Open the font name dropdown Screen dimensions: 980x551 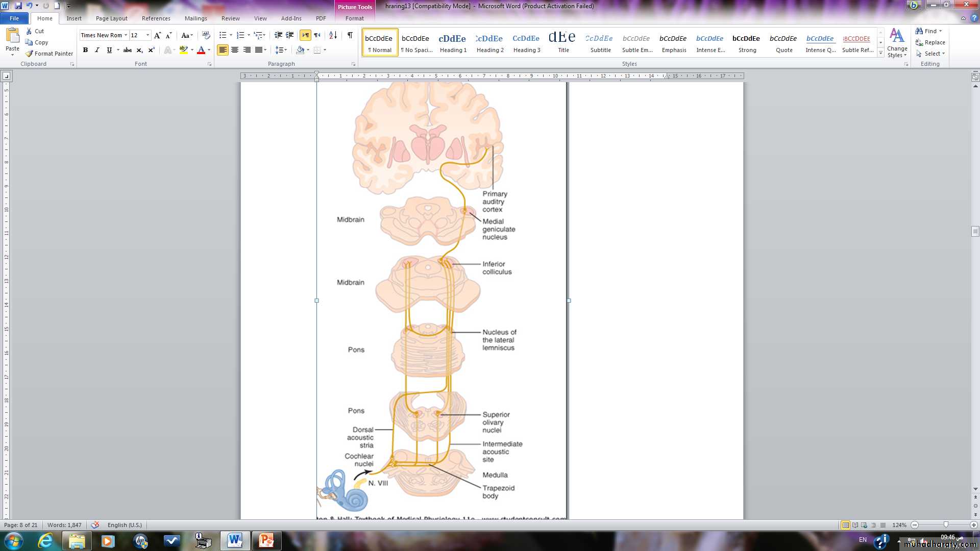click(126, 35)
